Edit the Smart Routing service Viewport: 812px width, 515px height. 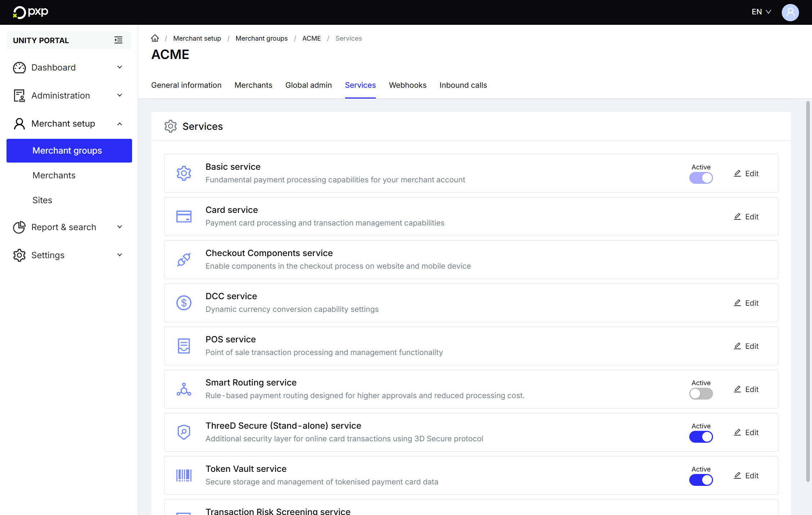[746, 389]
